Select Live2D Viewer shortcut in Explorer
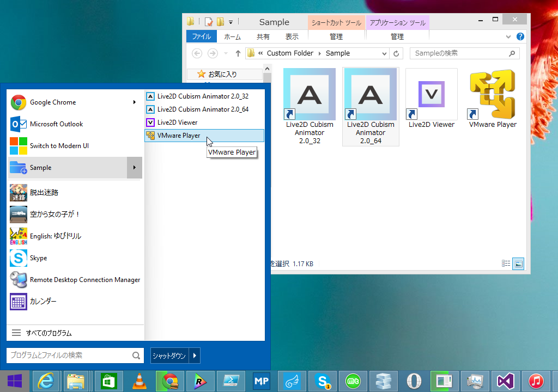 coord(432,99)
